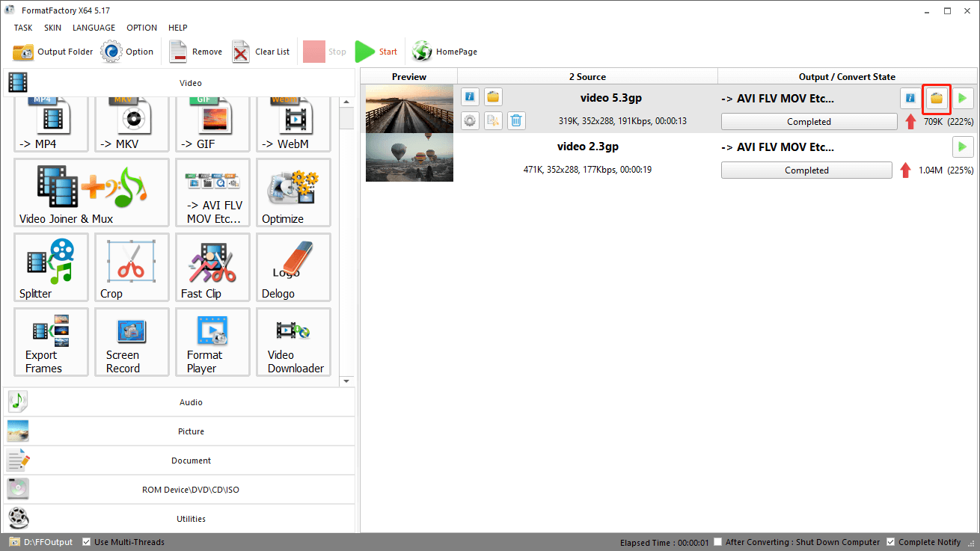Start the conversion with Start button
Viewport: 980px width, 551px height.
[x=376, y=52]
